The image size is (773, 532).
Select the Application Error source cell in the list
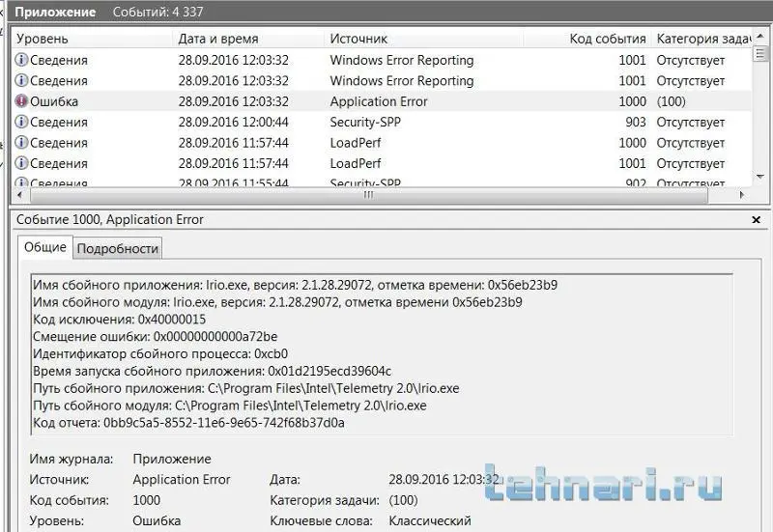click(x=379, y=101)
